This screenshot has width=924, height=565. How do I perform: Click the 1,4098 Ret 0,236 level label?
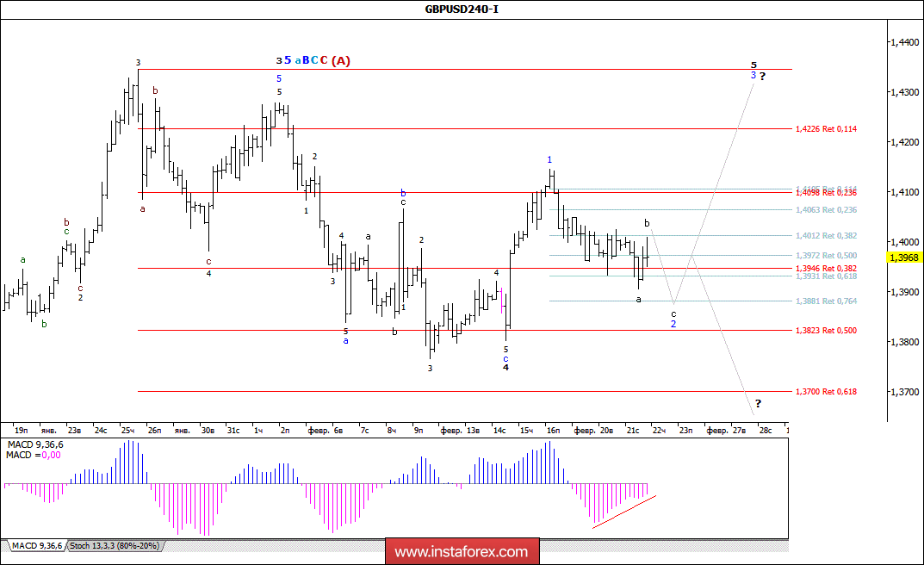[x=826, y=193]
